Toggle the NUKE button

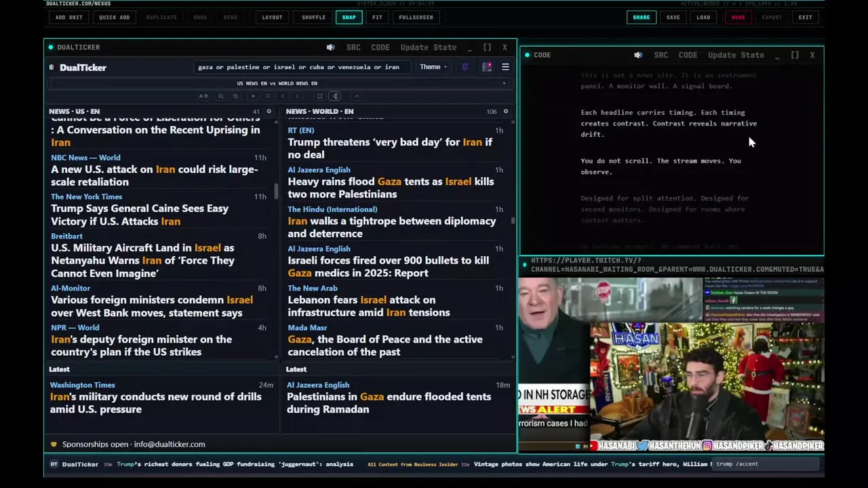tap(738, 18)
